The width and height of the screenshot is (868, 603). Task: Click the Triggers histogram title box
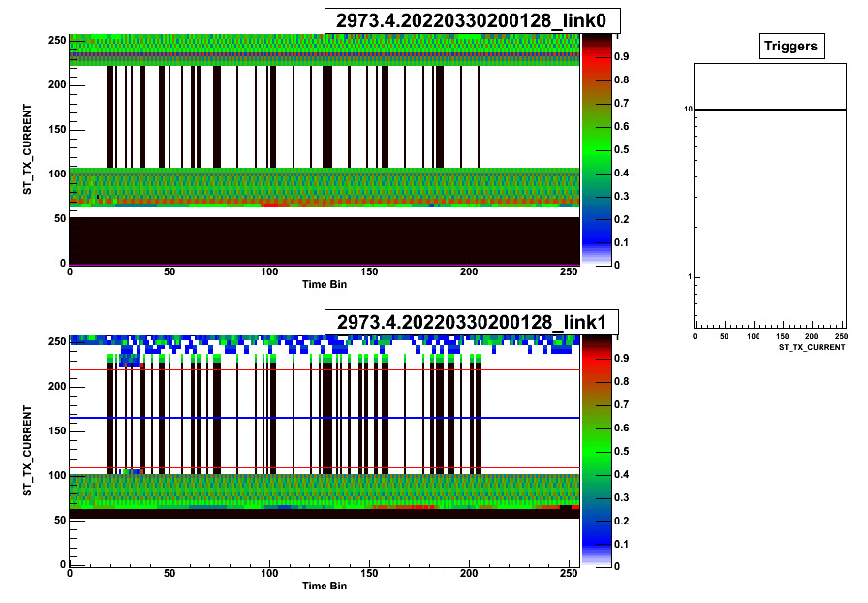pyautogui.click(x=791, y=46)
